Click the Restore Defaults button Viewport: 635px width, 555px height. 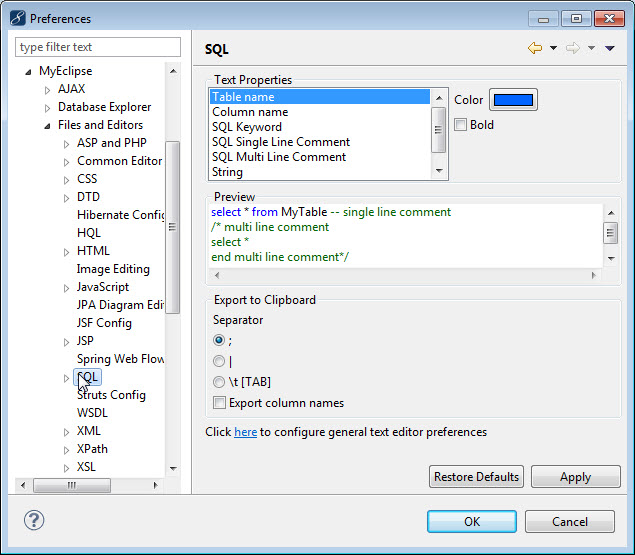pyautogui.click(x=476, y=477)
